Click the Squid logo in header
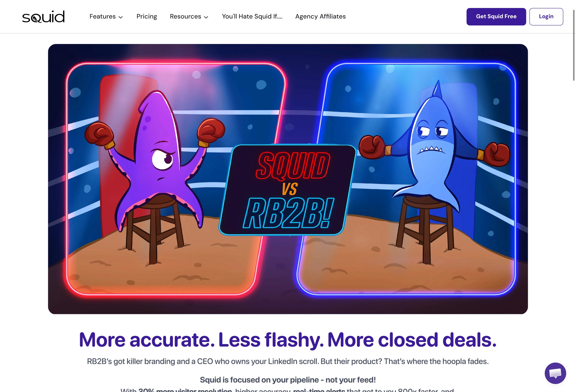The width and height of the screenshot is (576, 392). [43, 17]
